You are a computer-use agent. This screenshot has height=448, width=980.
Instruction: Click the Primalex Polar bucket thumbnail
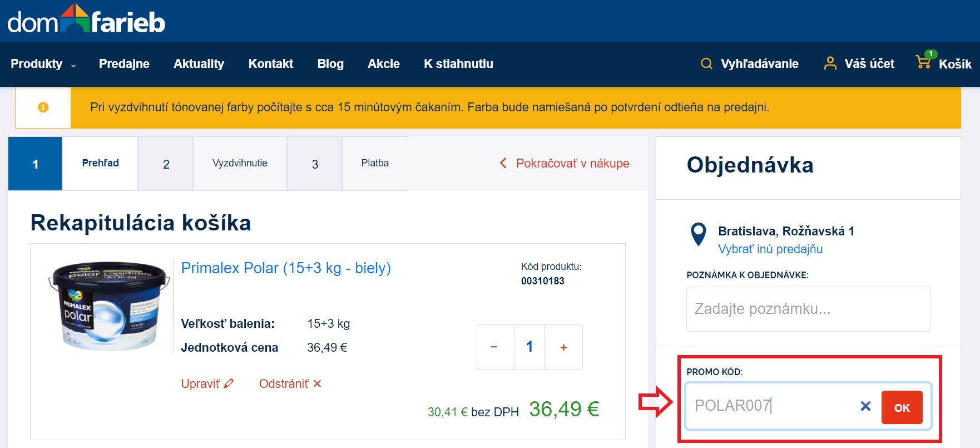(x=109, y=306)
